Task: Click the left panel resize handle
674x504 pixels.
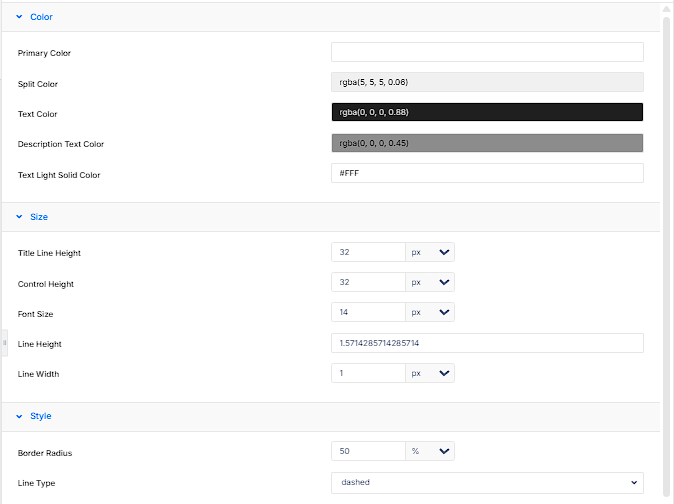Action: tap(4, 343)
